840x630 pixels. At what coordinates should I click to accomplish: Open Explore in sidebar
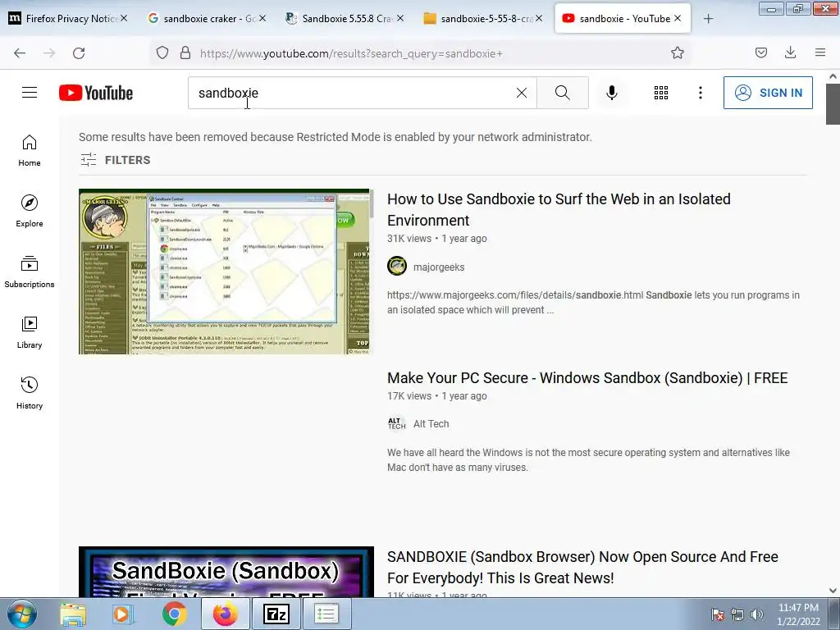(x=30, y=211)
